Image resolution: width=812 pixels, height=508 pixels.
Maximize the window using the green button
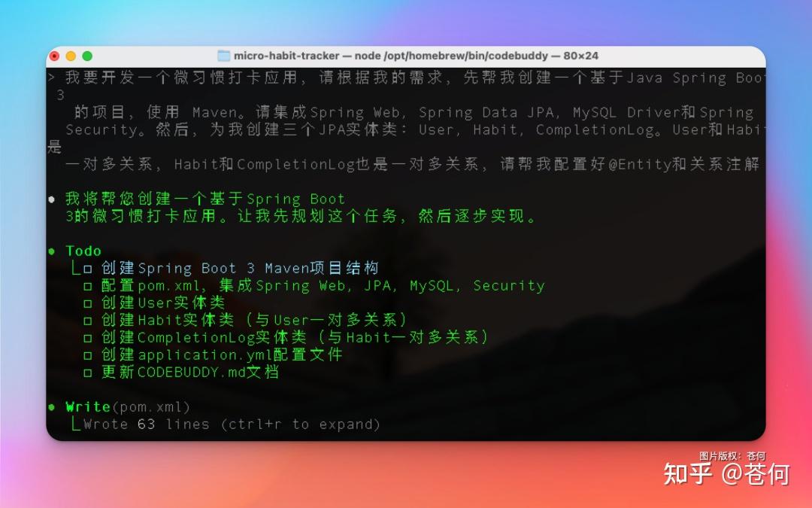(87, 56)
